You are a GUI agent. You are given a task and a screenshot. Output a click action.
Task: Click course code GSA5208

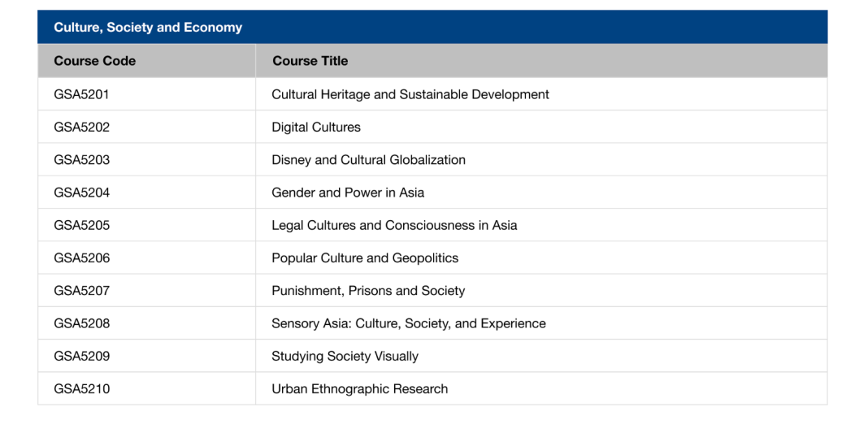(x=81, y=323)
